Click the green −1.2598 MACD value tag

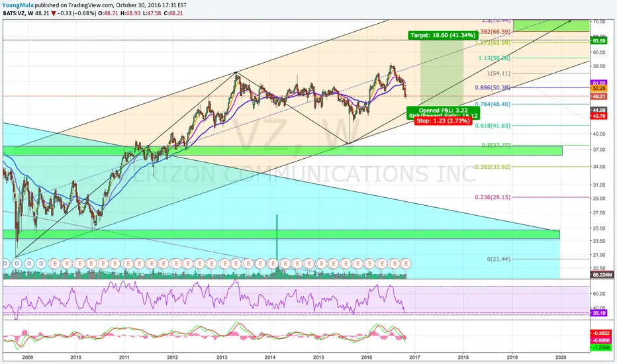point(602,348)
